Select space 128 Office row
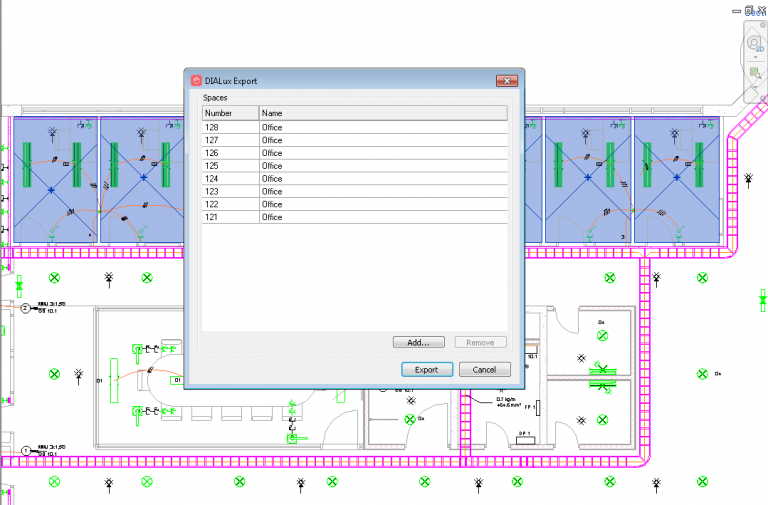Screen dimensions: 768x505 [355, 128]
